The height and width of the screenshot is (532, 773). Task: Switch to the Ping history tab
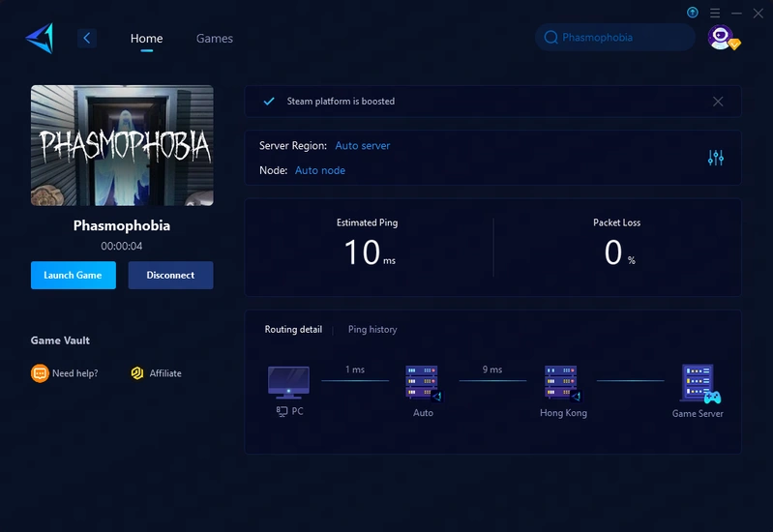click(372, 330)
